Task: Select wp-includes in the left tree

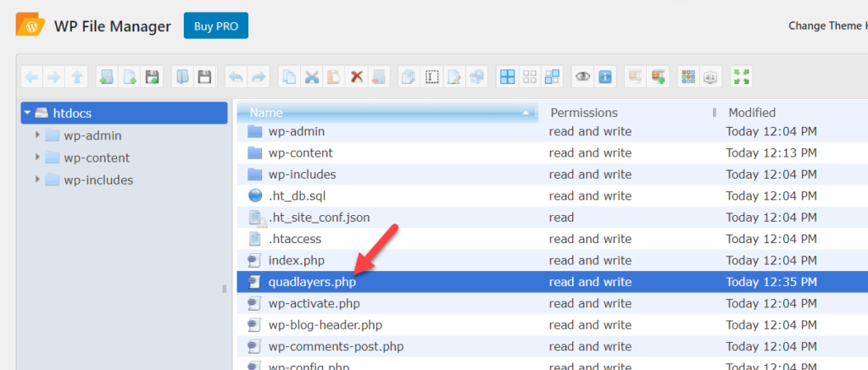Action: click(x=98, y=179)
